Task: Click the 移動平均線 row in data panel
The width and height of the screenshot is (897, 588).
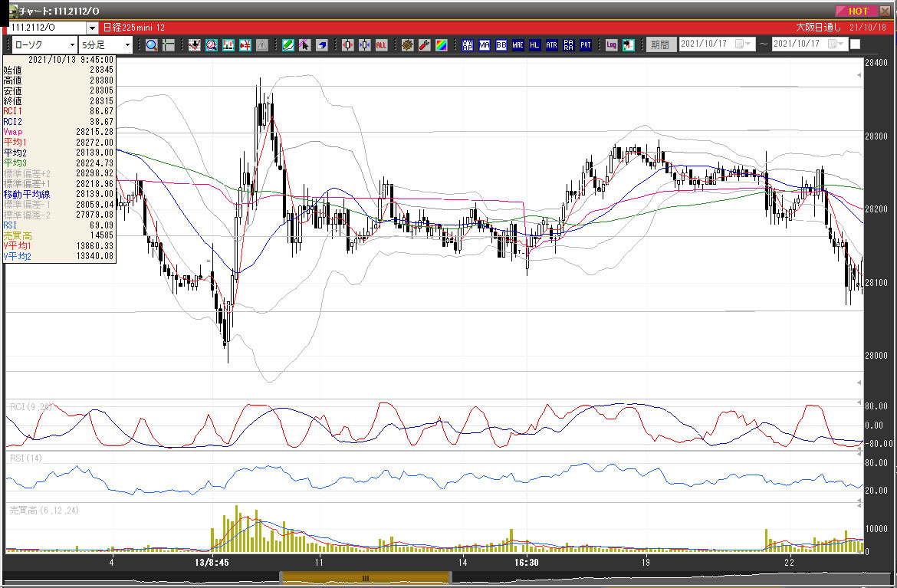Action: tap(59, 195)
